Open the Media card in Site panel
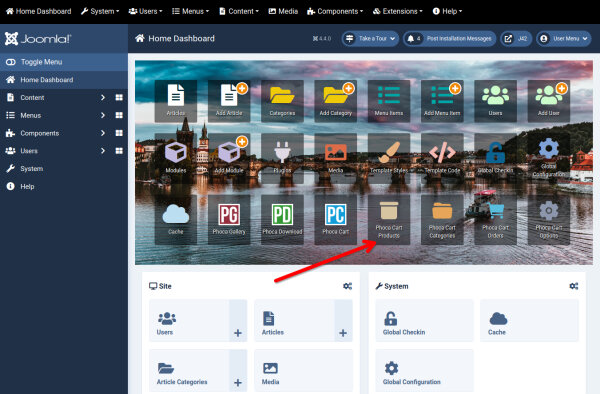The image size is (600, 394). 303,371
